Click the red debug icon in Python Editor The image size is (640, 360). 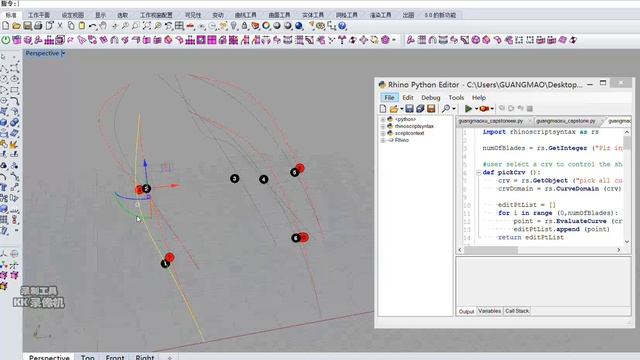click(x=484, y=109)
